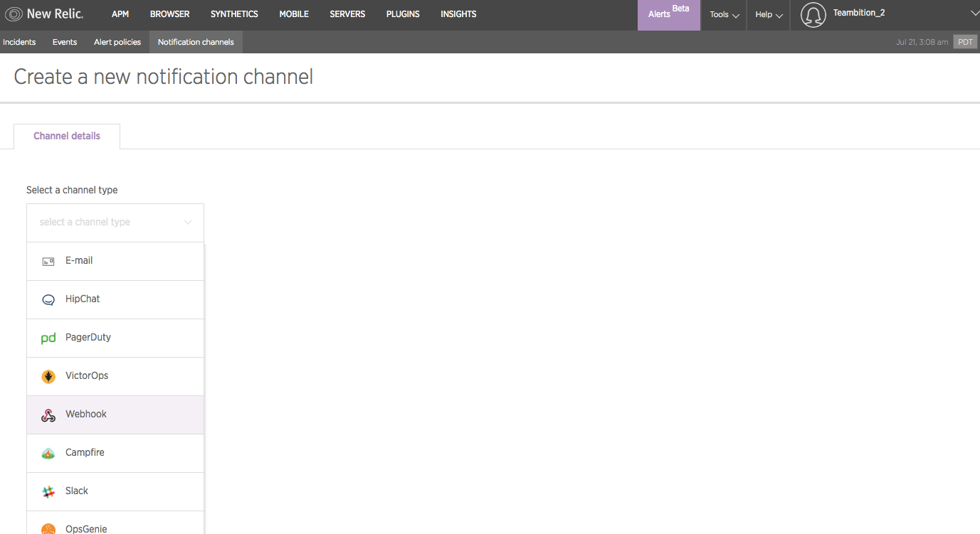Click the Webhook icon

pos(48,415)
